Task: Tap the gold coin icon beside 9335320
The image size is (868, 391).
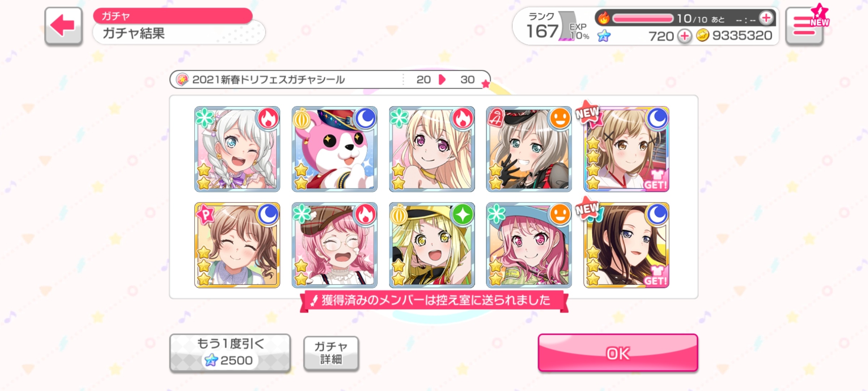Action: 702,35
